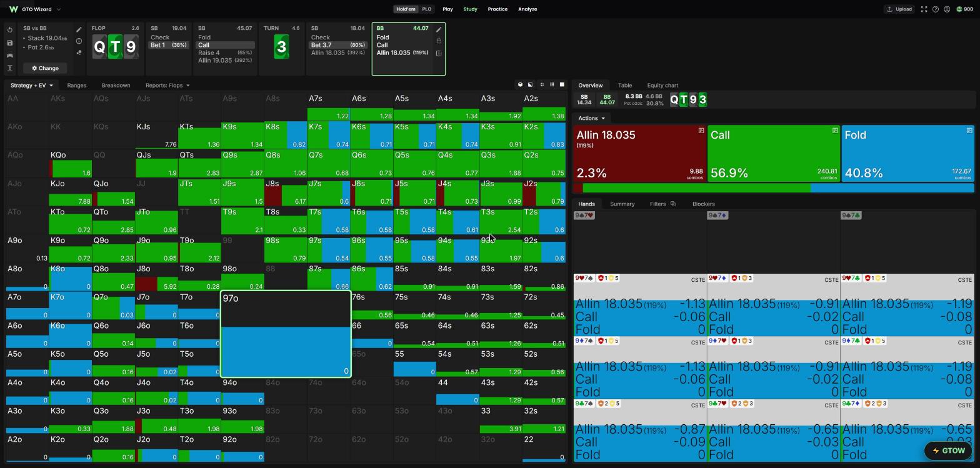Open the Ranges tab
Screen dimensions: 980x468
pos(76,86)
